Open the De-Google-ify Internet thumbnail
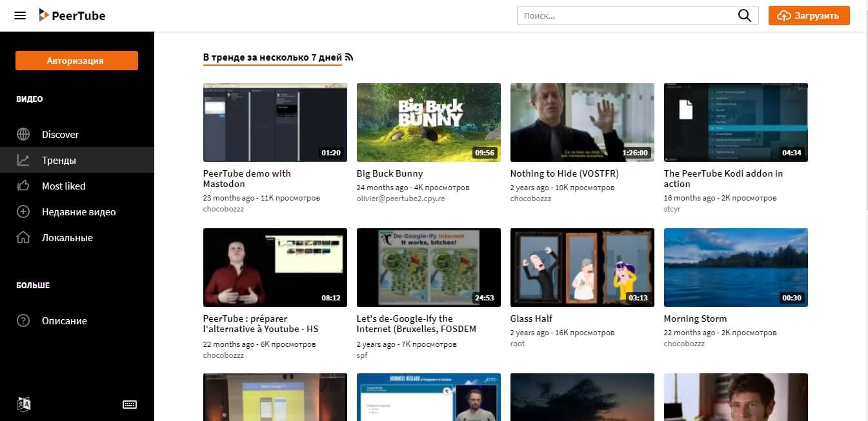This screenshot has height=421, width=868. pyautogui.click(x=429, y=268)
